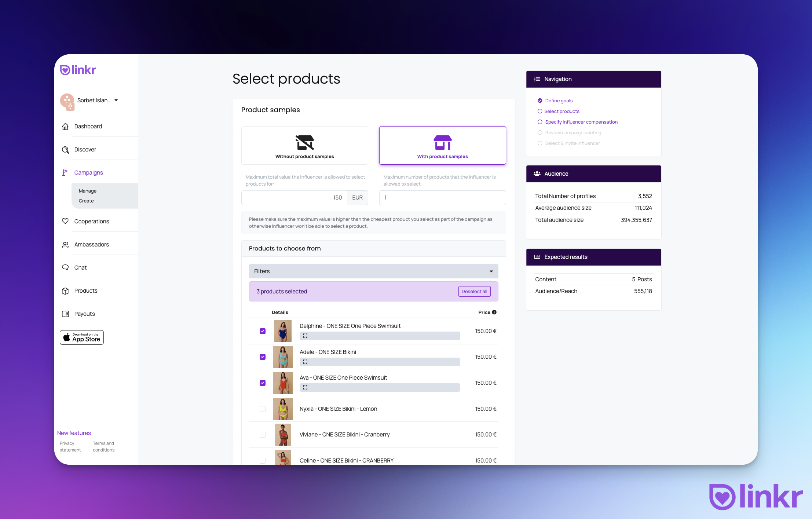Click the Payouts card icon
This screenshot has height=519, width=812.
65,314
